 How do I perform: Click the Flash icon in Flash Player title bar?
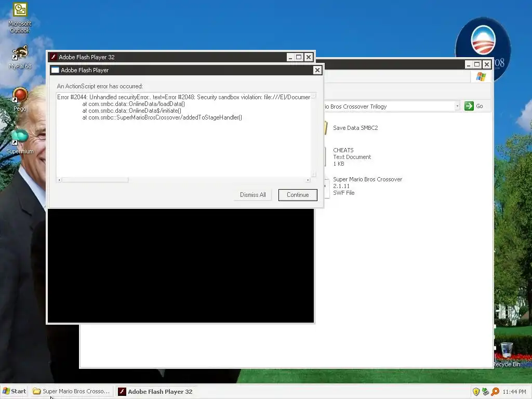[x=54, y=57]
